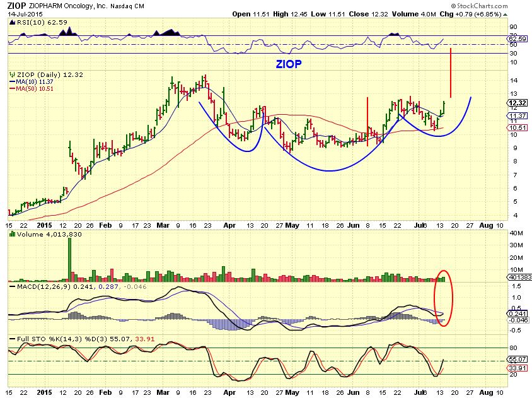532x398 pixels.
Task: Click the High 12.45 value
Action: coord(291,15)
